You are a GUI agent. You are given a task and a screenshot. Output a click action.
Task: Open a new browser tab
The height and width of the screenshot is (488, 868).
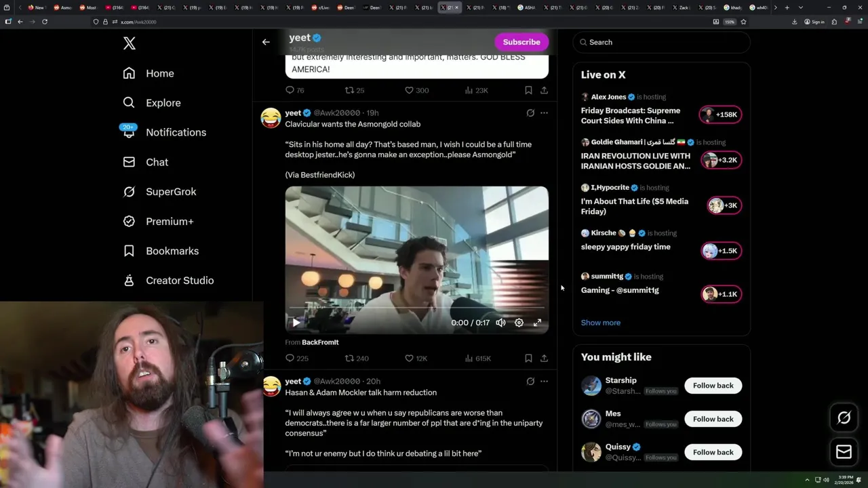787,7
